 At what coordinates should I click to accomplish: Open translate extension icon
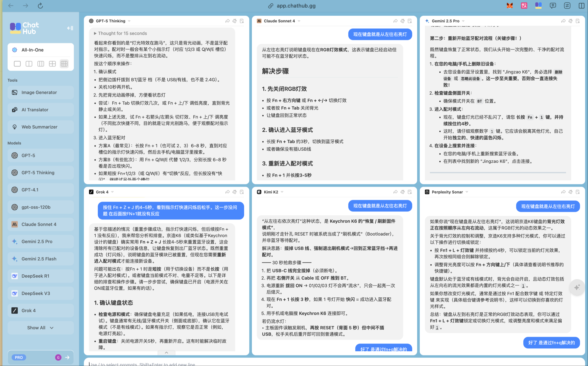click(x=524, y=6)
